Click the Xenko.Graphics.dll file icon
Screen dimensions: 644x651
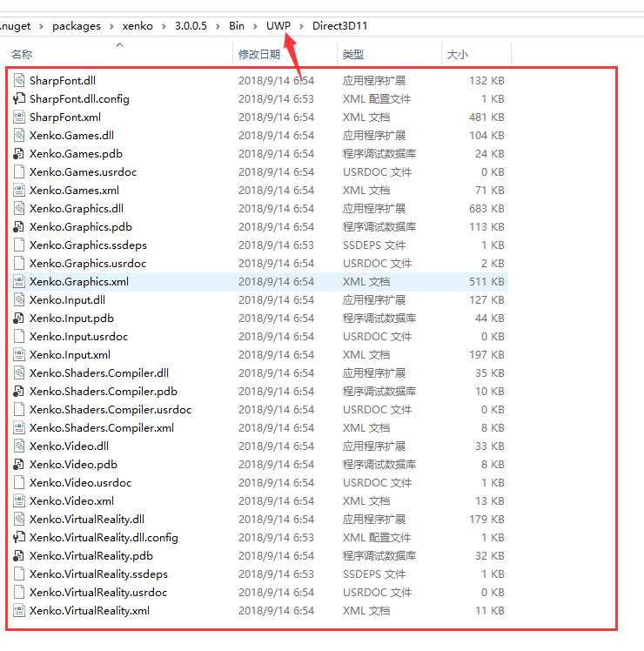coord(19,208)
